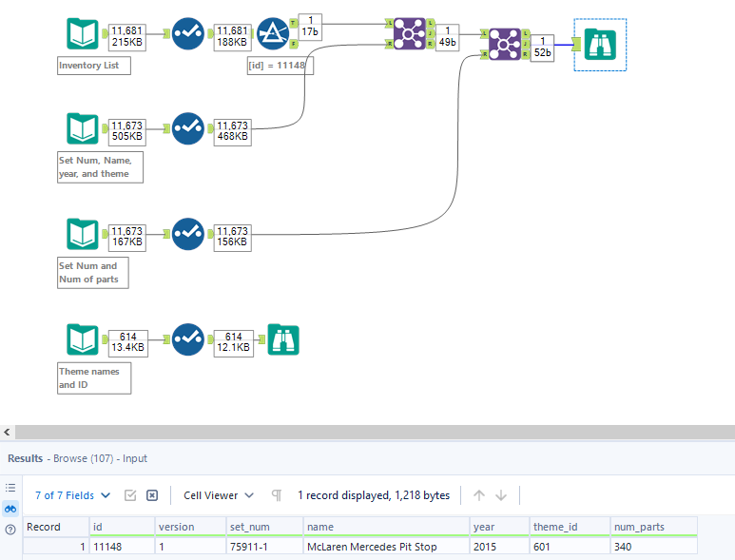Select the Select tool with 11,673 156KB output

(x=188, y=234)
